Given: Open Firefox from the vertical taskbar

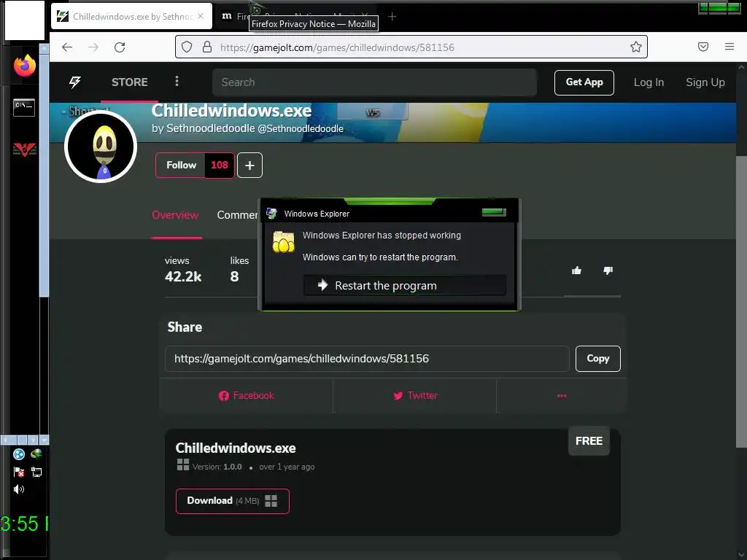Looking at the screenshot, I should click(x=25, y=65).
